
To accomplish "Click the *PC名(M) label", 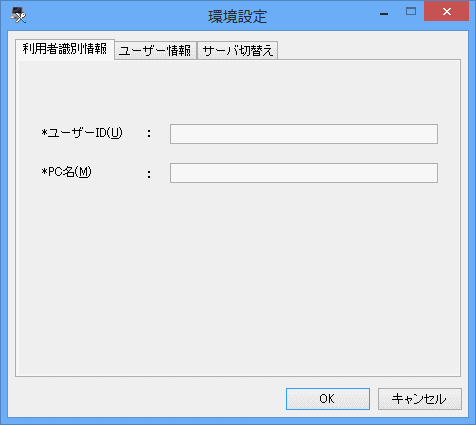I will click(66, 172).
